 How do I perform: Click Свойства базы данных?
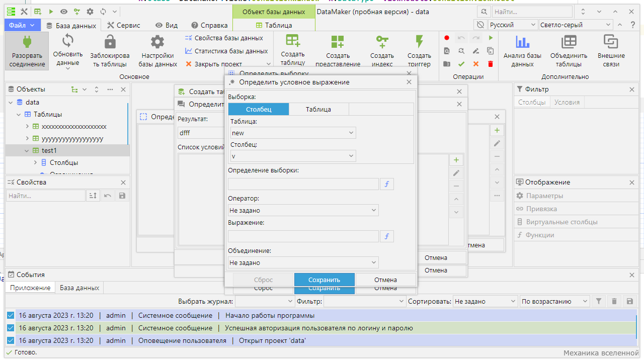(224, 38)
